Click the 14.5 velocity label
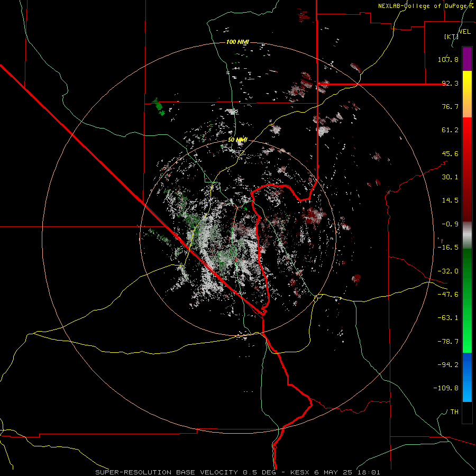Viewport: 476px width, 476px height. coord(450,200)
